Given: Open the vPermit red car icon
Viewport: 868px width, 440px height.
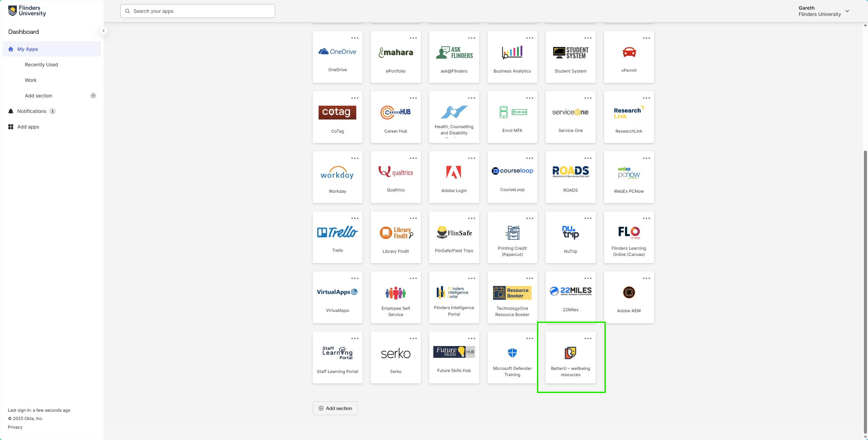Looking at the screenshot, I should [629, 52].
